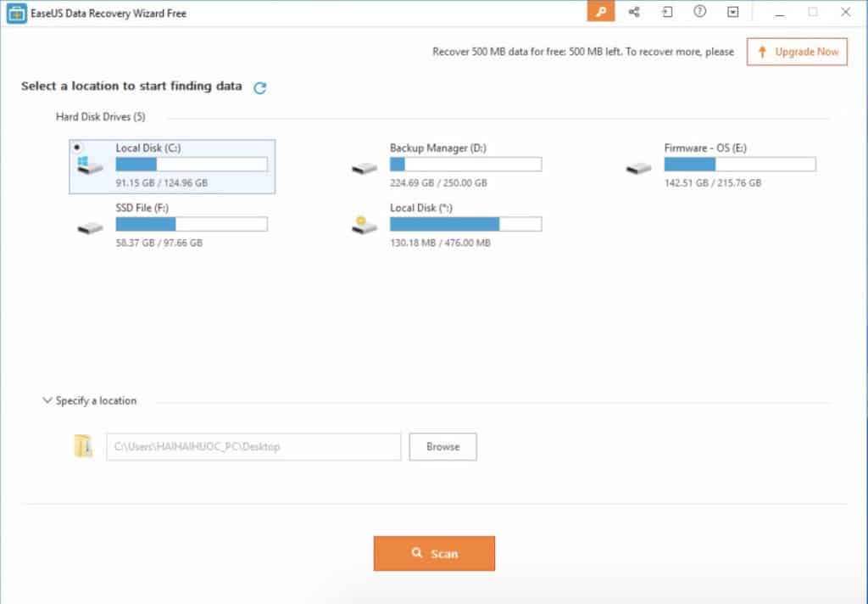Click Local Disk (*:) usage bar
This screenshot has height=604, width=868.
click(x=465, y=224)
